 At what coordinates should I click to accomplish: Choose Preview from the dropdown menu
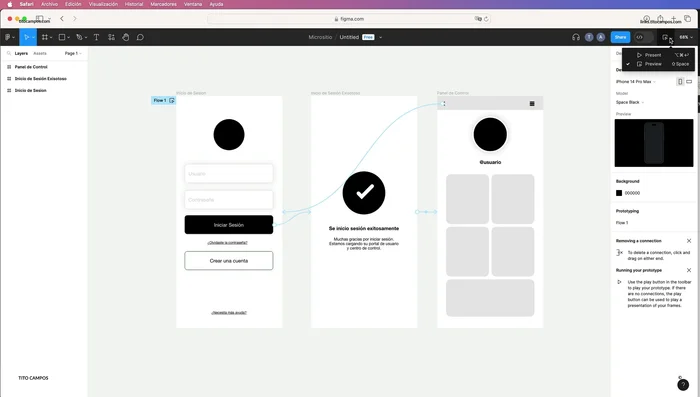pos(658,64)
